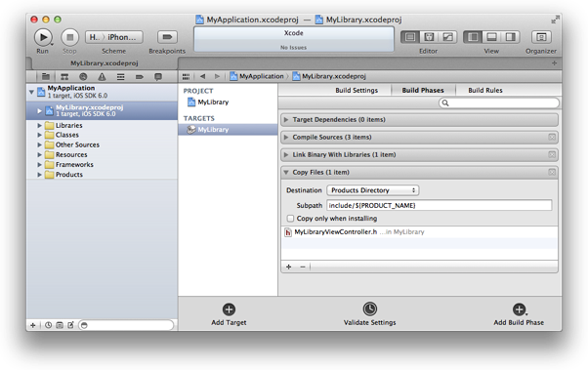Expand the Libraries folder
Screen dimensions: 588x370
pos(39,125)
